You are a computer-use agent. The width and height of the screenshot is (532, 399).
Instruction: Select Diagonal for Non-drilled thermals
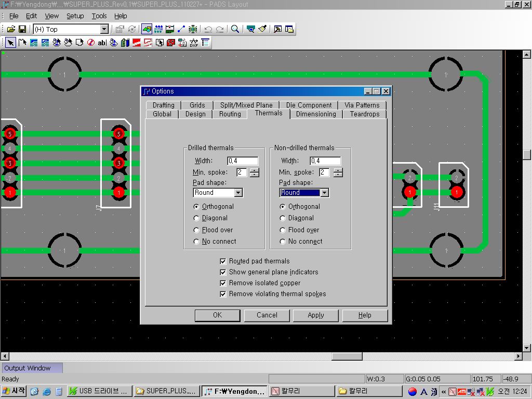point(283,218)
